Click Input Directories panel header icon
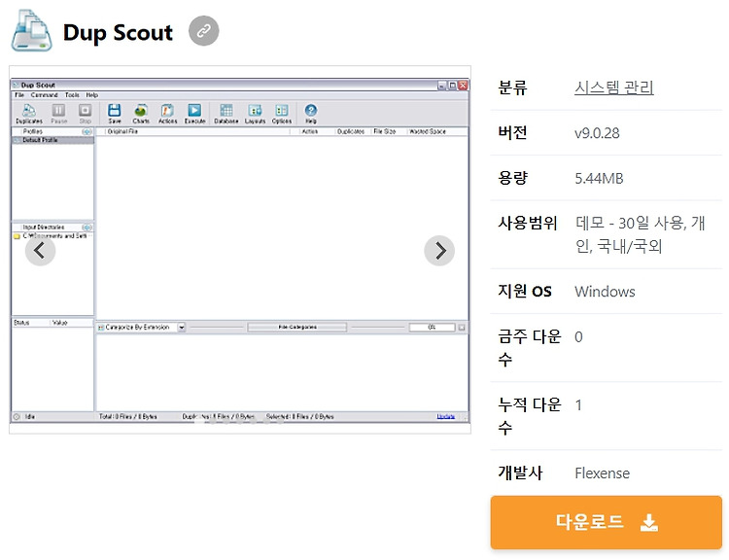729x560 pixels. [x=87, y=227]
